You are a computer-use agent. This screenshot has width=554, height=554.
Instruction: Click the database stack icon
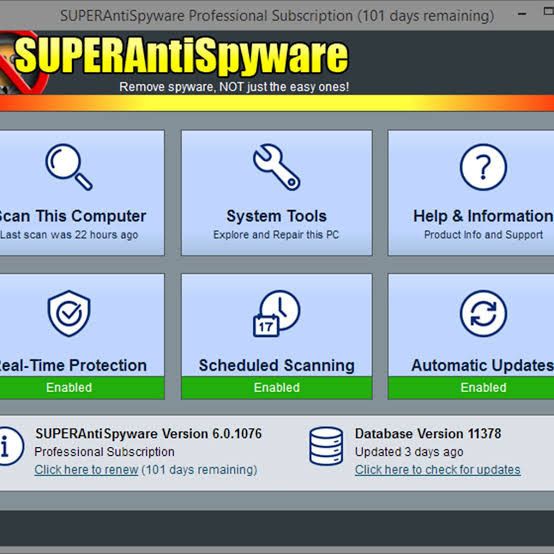326,446
